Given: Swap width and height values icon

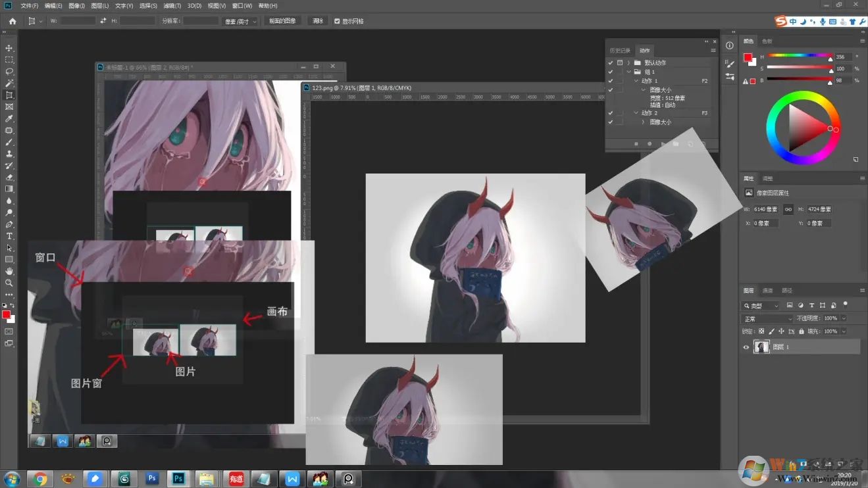Looking at the screenshot, I should click(x=103, y=21).
